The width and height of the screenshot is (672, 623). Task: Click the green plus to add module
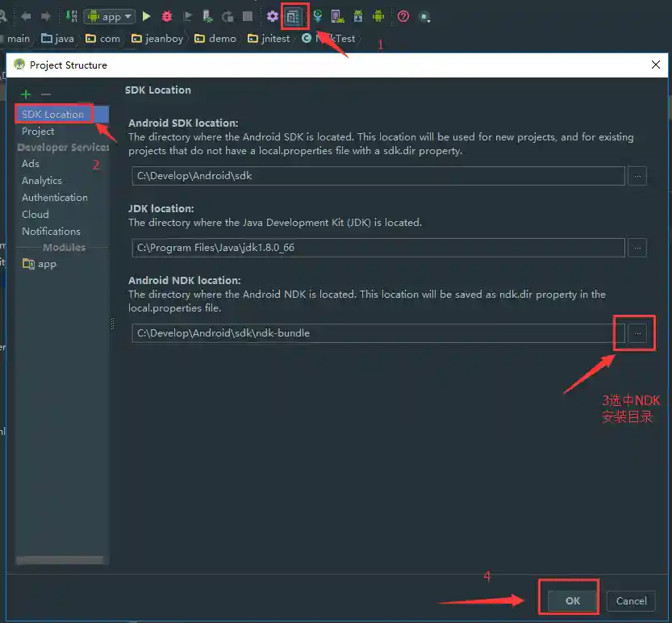point(26,94)
